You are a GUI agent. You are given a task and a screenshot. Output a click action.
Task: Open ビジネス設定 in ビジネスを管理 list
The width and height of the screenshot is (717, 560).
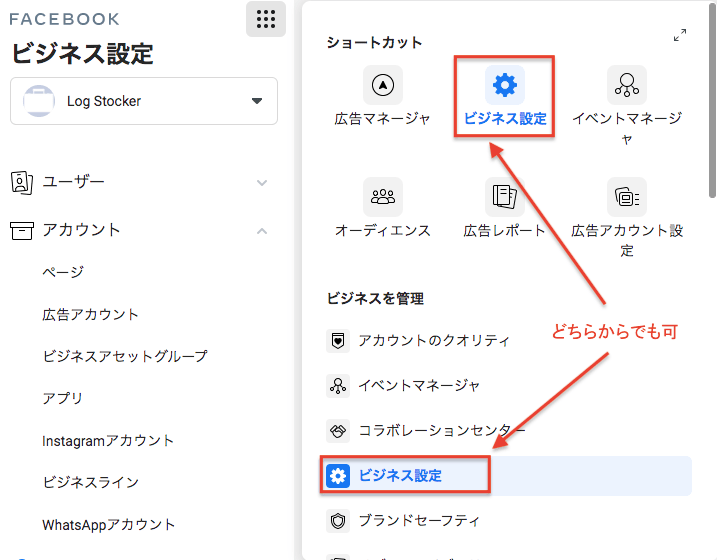[508, 476]
